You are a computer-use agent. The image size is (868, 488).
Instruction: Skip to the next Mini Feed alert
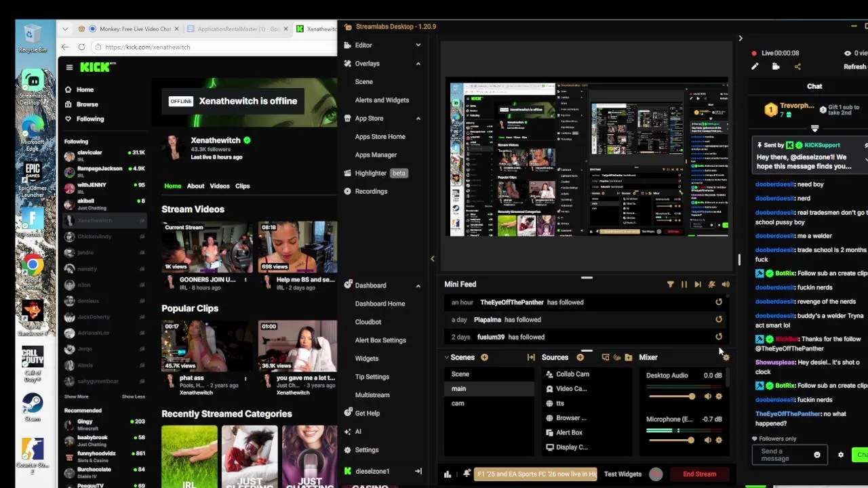point(697,285)
